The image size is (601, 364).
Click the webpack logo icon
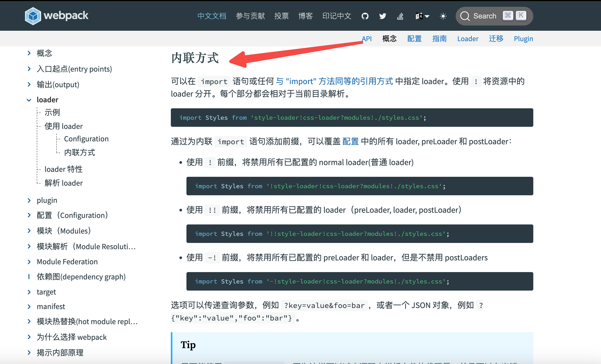pos(33,16)
